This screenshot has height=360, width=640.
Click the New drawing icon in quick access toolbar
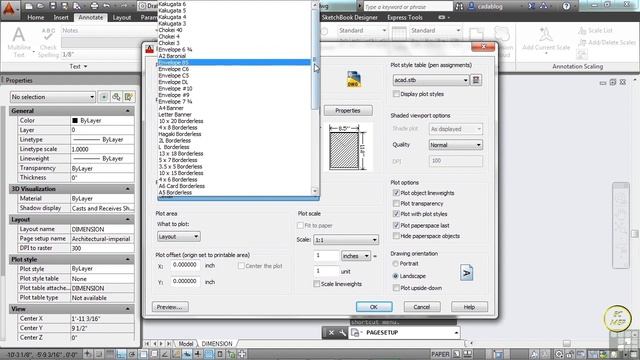tap(29, 6)
